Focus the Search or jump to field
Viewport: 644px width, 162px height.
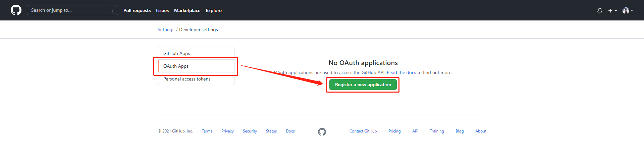click(72, 10)
